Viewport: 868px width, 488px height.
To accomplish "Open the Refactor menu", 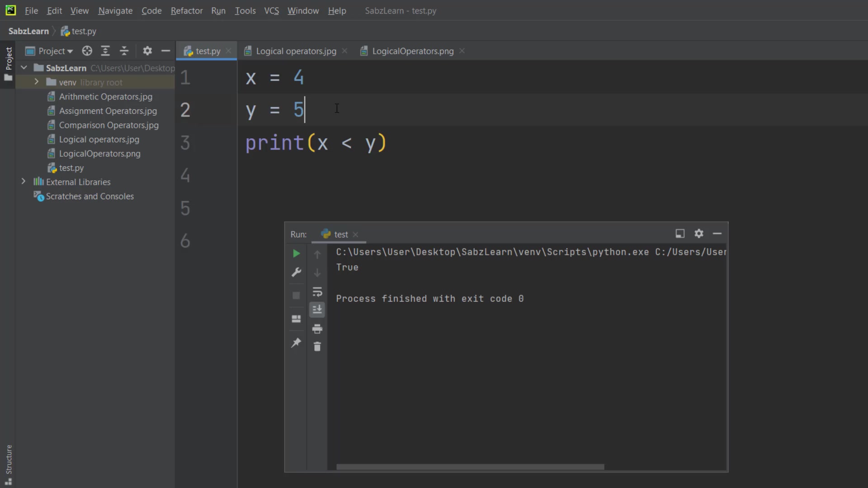I will [186, 10].
